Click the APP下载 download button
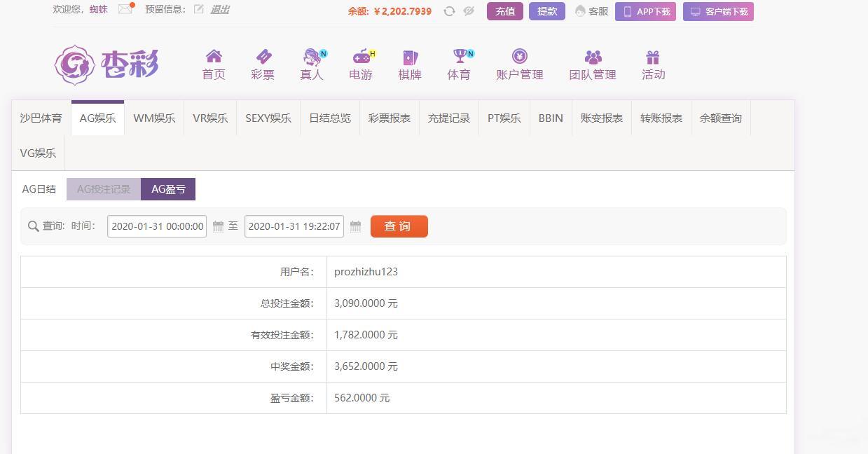This screenshot has height=454, width=868. point(645,11)
